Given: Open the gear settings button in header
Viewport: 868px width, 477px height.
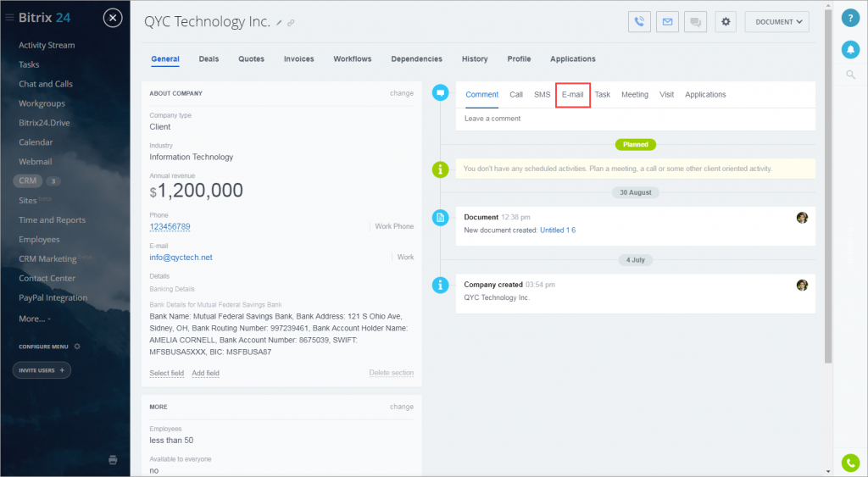Looking at the screenshot, I should [x=726, y=22].
